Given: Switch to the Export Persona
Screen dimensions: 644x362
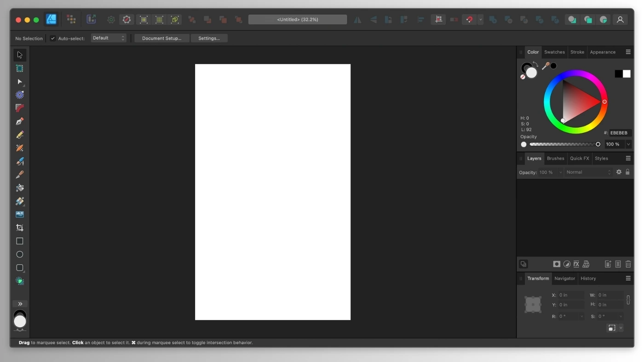Looking at the screenshot, I should [91, 19].
